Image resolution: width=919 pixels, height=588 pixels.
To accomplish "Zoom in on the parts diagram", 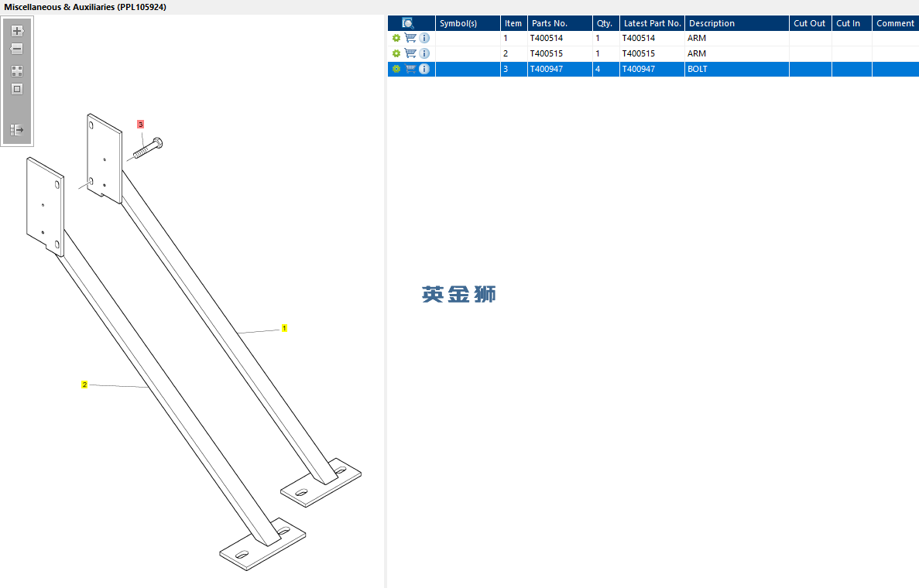I will 17,30.
